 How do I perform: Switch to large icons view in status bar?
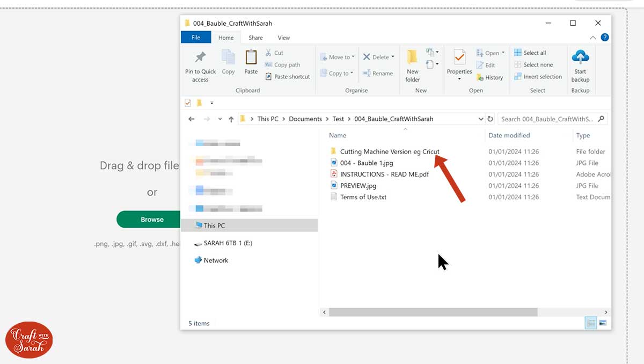tap(603, 323)
